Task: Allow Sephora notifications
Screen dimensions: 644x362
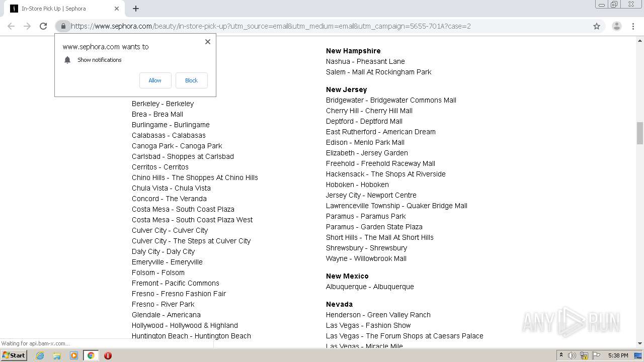Action: [155, 80]
